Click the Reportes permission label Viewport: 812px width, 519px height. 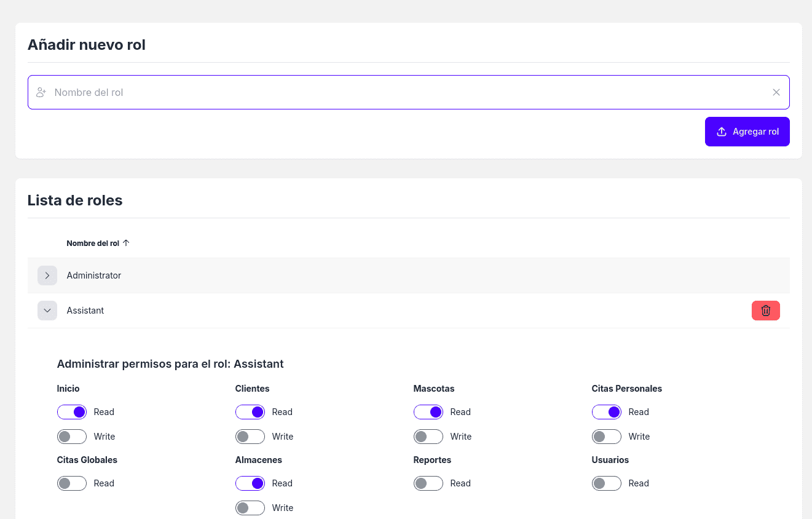(433, 460)
